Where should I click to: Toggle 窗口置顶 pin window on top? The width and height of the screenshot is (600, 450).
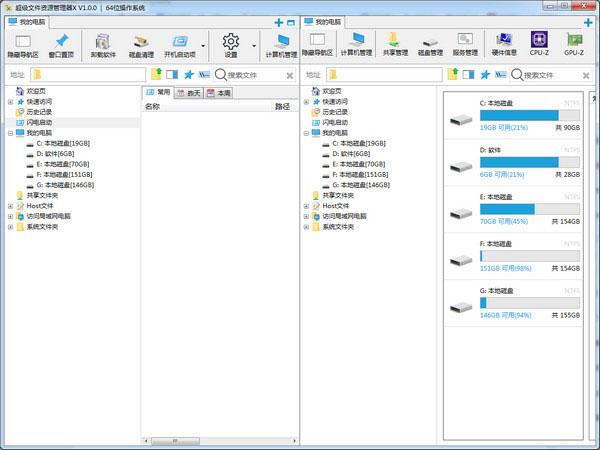click(x=62, y=45)
